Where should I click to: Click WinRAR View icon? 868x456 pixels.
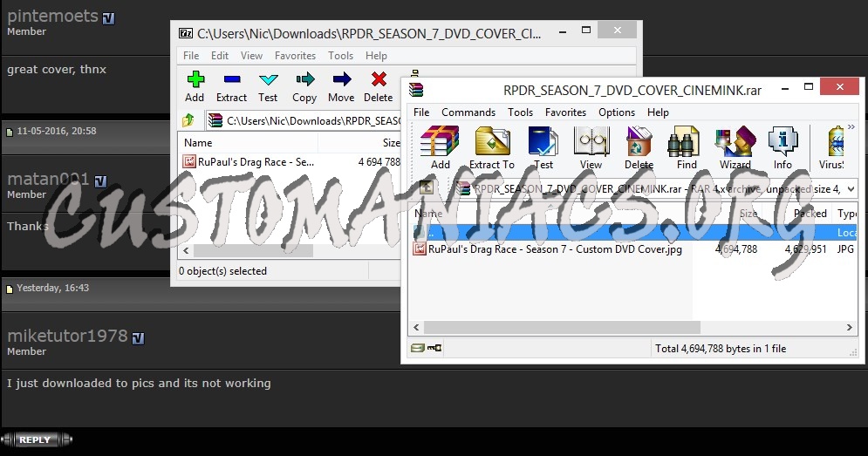(591, 141)
